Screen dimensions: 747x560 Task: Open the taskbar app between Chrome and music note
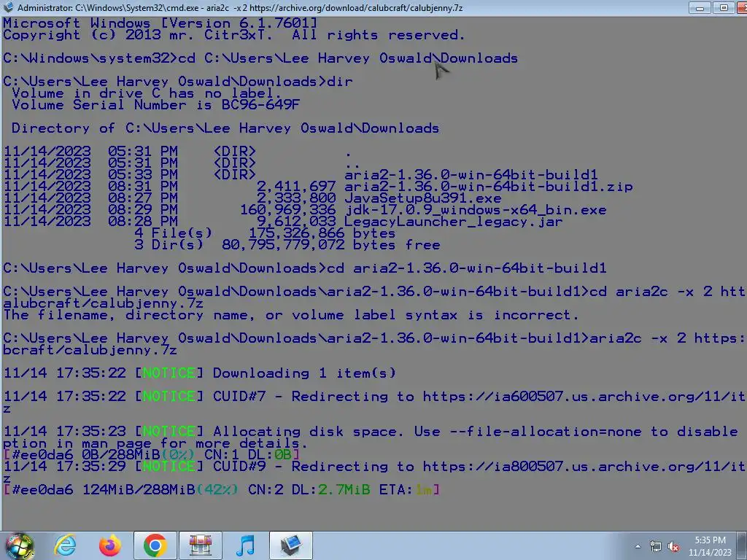click(200, 545)
